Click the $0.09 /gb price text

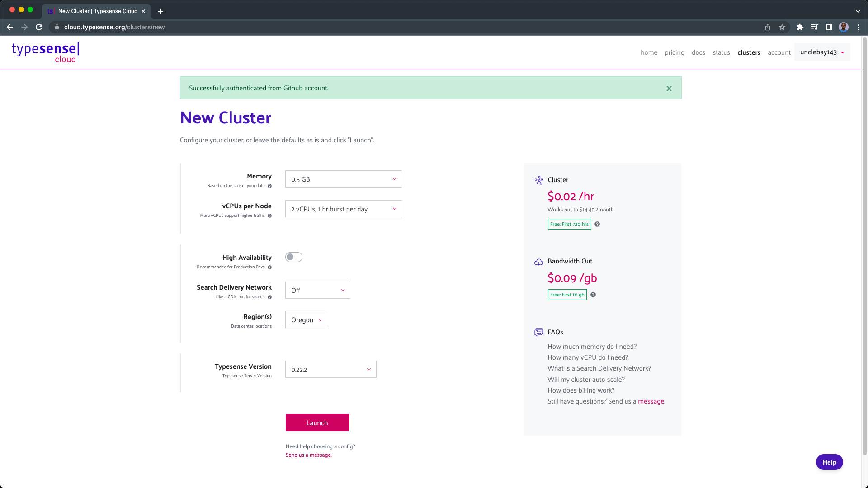pyautogui.click(x=572, y=278)
